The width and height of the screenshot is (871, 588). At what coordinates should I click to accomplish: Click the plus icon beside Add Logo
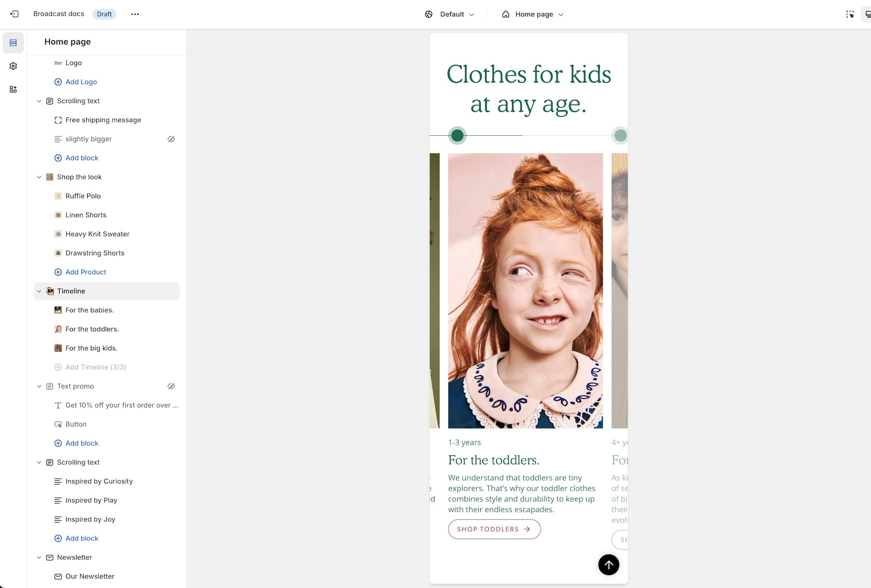(58, 82)
